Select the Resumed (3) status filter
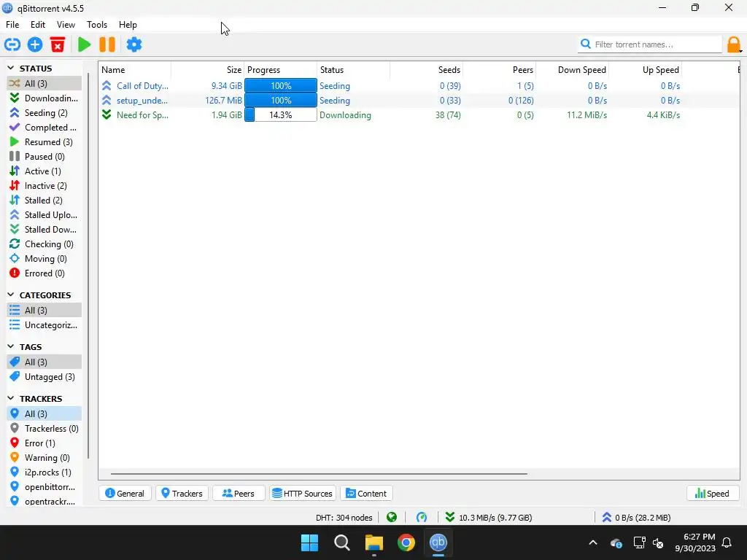Screen dimensions: 747x560 [x=44, y=142]
